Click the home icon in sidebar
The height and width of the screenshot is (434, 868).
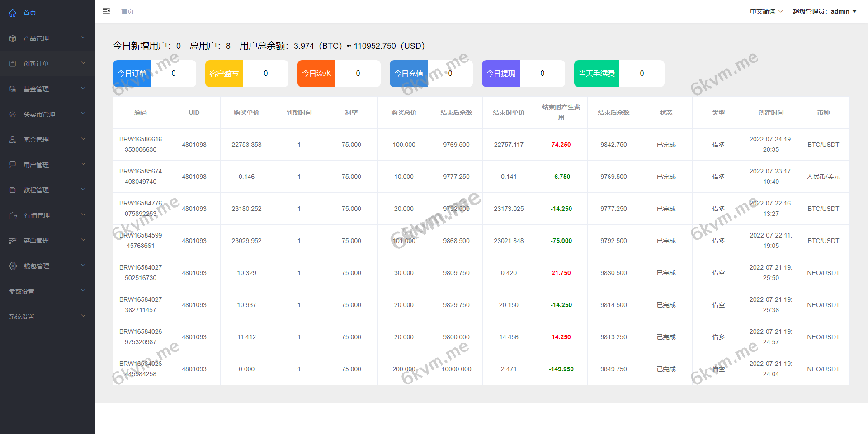pos(13,13)
